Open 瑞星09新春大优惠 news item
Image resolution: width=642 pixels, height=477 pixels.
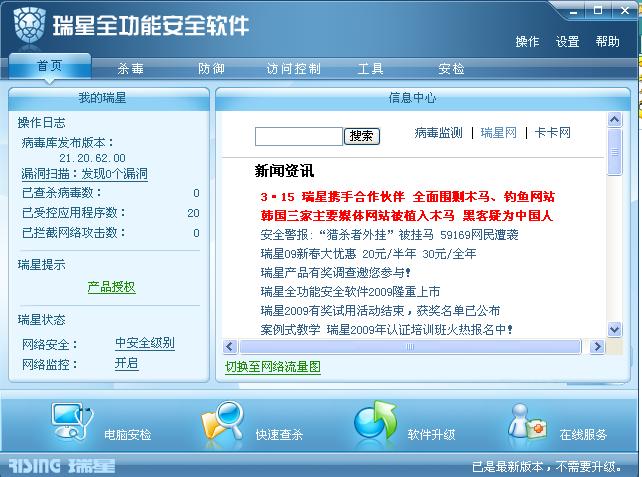point(368,253)
